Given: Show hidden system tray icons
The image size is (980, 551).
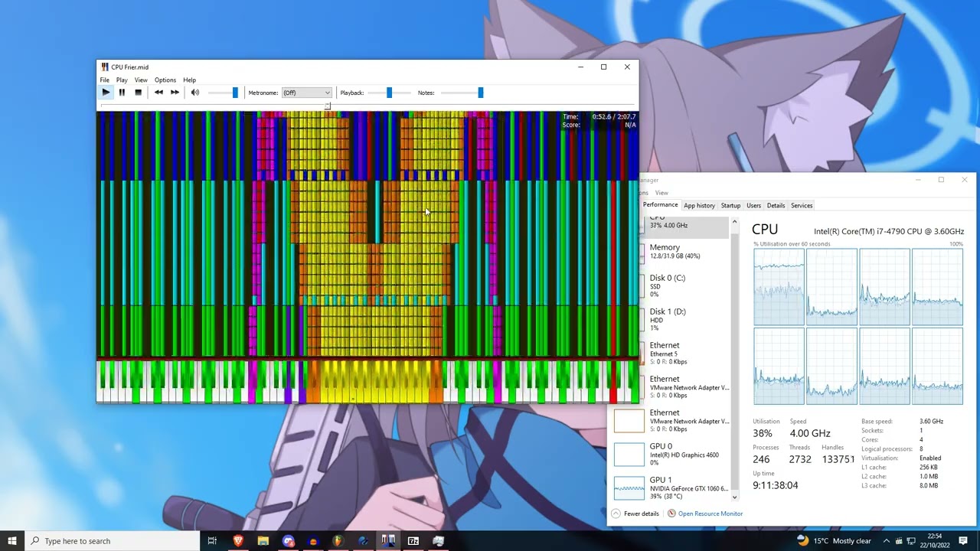Looking at the screenshot, I should tap(887, 541).
